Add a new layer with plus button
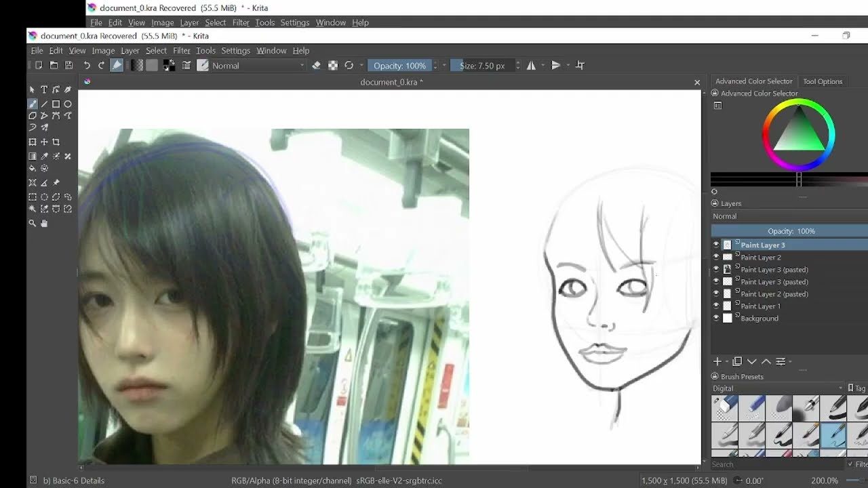Screen dimensions: 868x488 717,361
